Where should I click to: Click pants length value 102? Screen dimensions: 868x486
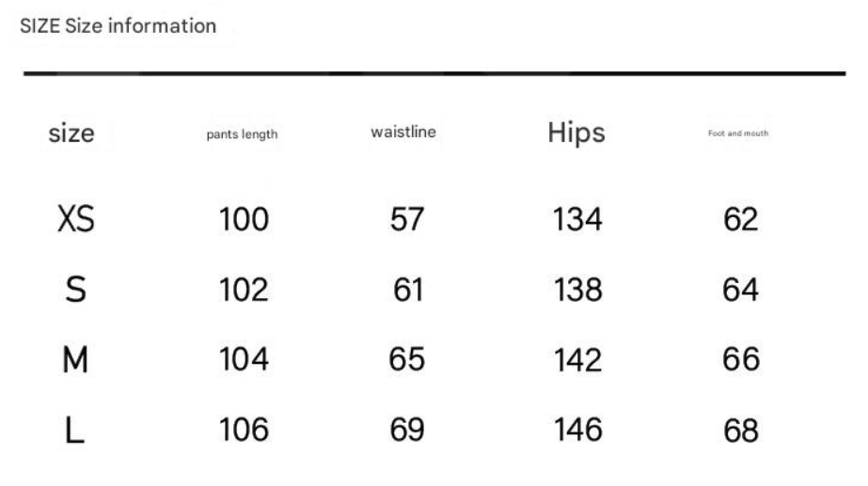pyautogui.click(x=245, y=290)
